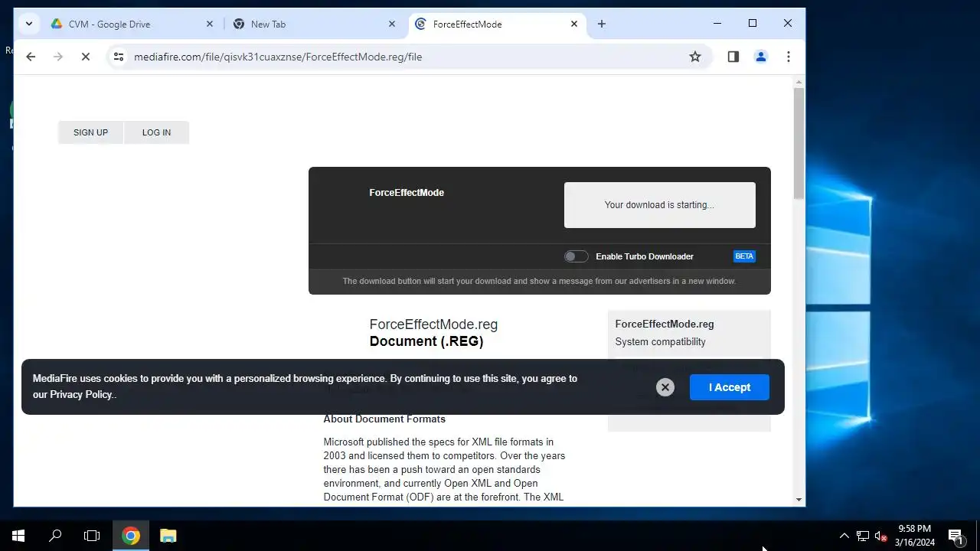Open File Explorer from taskbar
This screenshot has width=980, height=551.
point(168,536)
